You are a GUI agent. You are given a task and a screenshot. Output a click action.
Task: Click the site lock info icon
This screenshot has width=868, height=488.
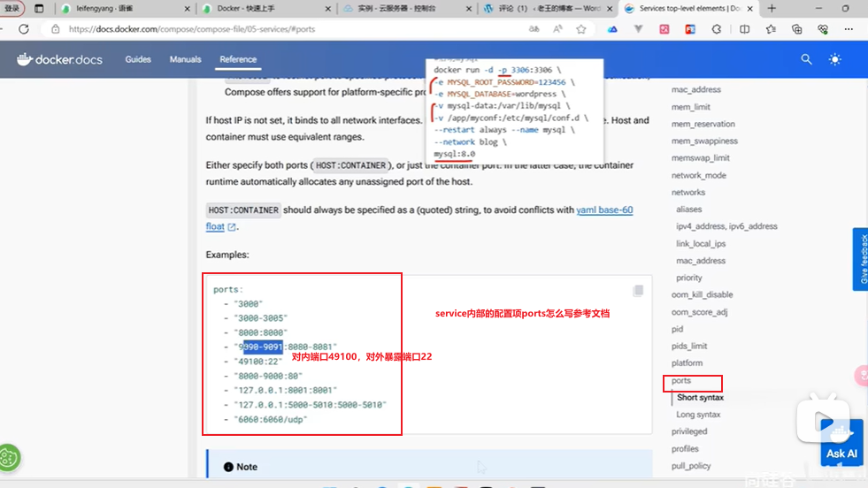[x=56, y=29]
